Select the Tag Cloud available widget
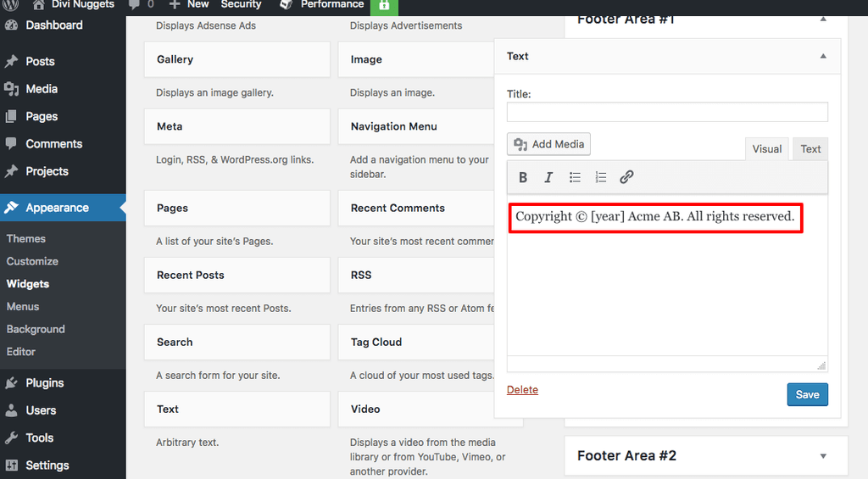The height and width of the screenshot is (479, 868). pos(416,343)
